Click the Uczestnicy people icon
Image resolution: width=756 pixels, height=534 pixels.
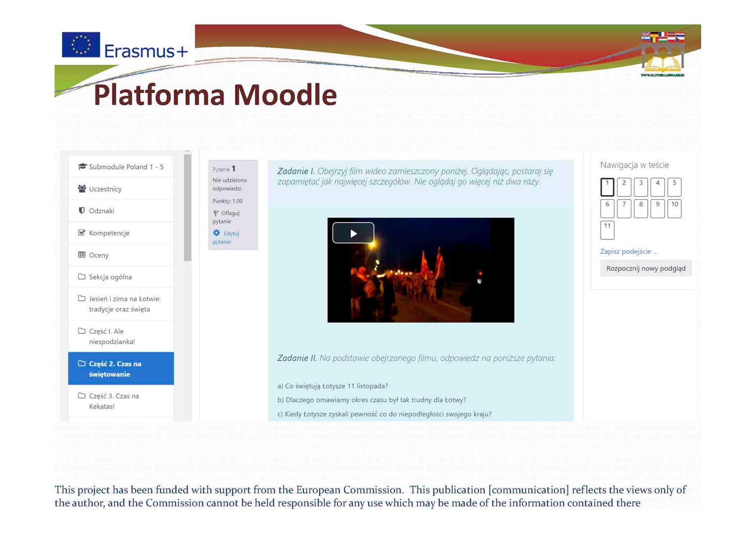point(82,188)
